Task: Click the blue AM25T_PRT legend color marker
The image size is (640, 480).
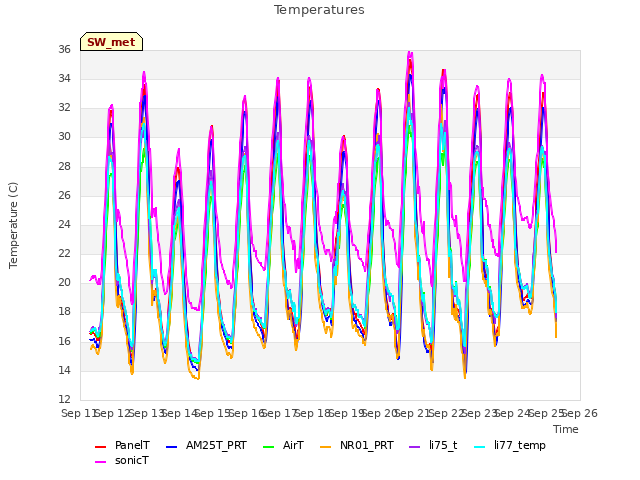Action: pos(172,447)
